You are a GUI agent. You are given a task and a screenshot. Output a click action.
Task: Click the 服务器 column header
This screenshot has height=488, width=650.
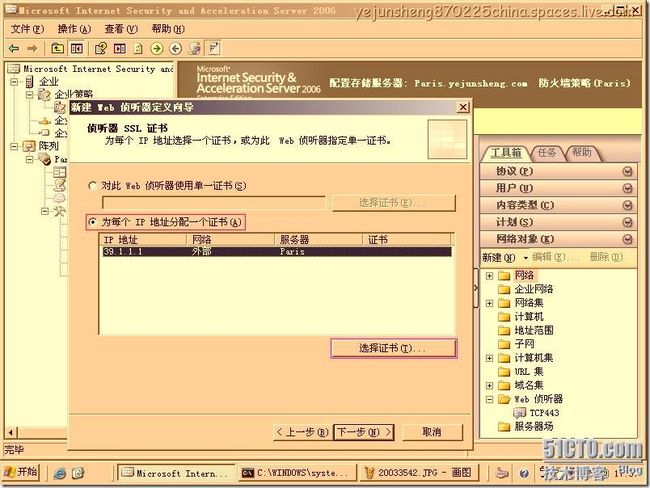click(x=318, y=240)
